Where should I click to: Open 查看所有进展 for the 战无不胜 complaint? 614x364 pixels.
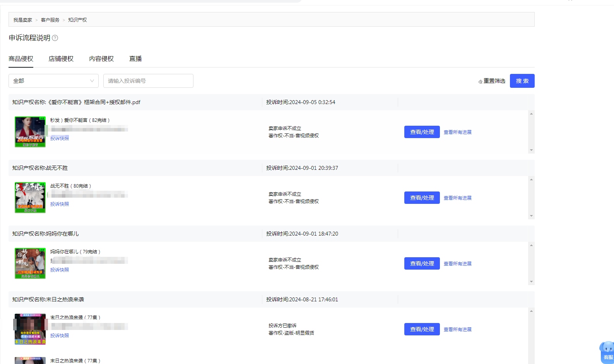[458, 198]
